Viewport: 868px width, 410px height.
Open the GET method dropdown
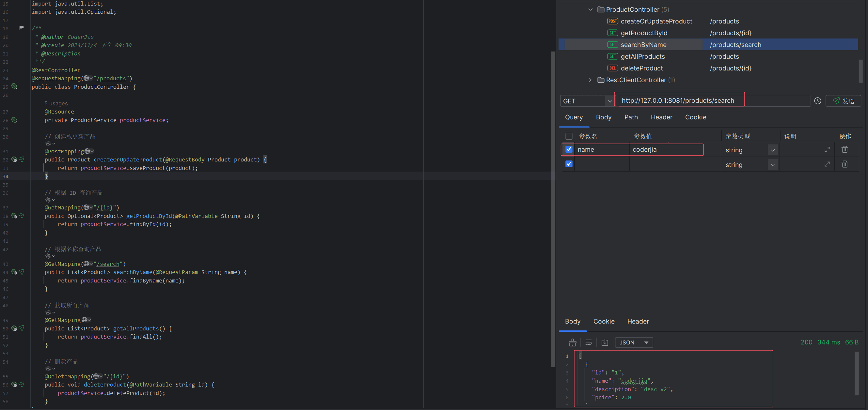tap(587, 101)
